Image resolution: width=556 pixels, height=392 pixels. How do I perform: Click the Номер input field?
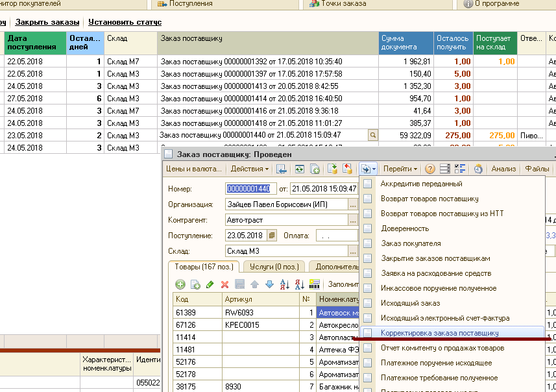coord(250,188)
